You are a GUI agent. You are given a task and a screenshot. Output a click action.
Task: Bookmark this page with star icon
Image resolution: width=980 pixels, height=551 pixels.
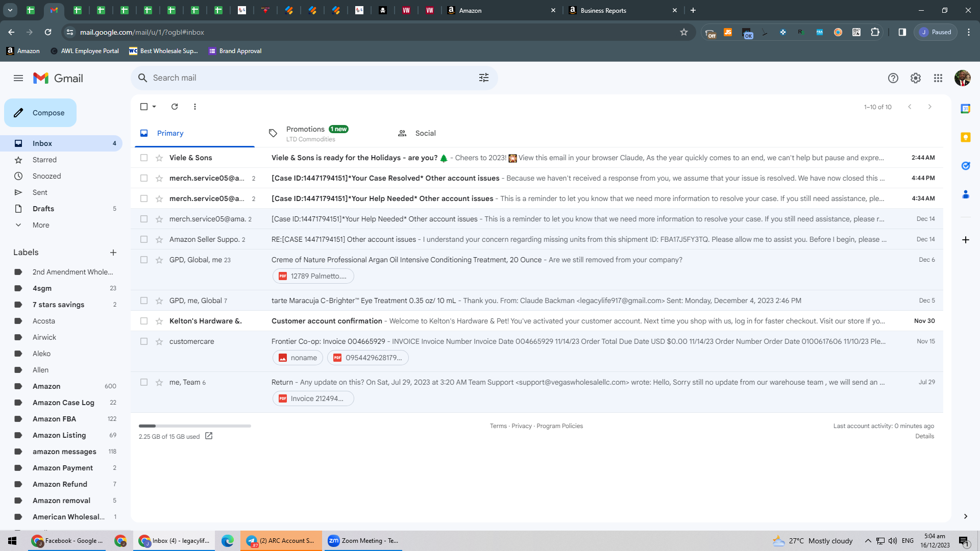pos(684,32)
